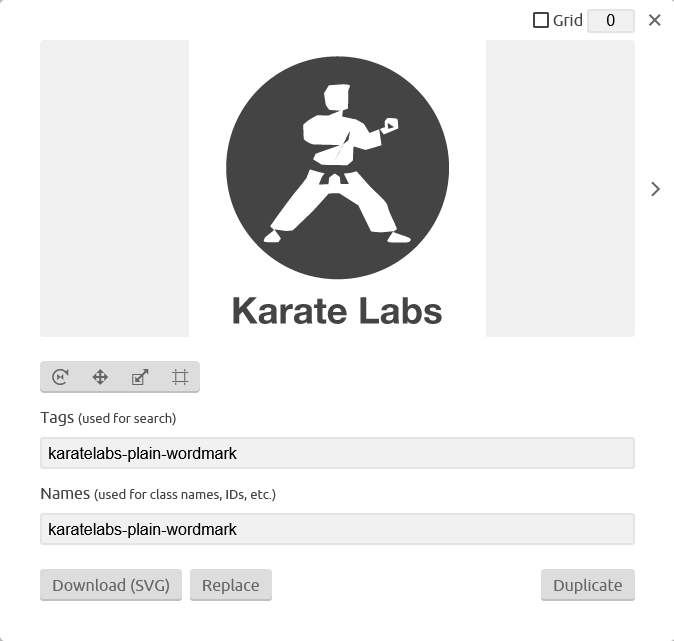Close the icon editor dialog
This screenshot has height=641, width=674.
(x=655, y=20)
